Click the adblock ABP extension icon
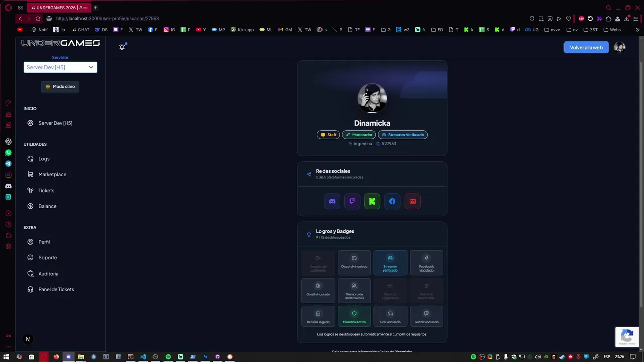Screen dimensions: 644x362 point(581,19)
